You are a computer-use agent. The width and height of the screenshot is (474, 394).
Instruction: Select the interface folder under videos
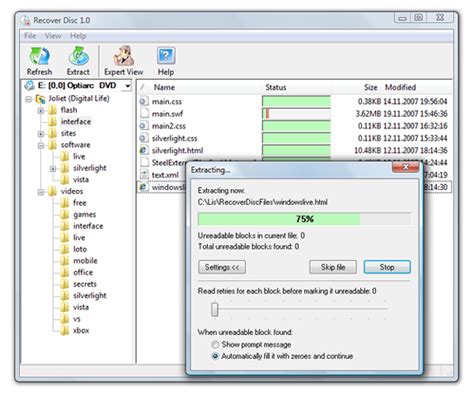coord(88,226)
